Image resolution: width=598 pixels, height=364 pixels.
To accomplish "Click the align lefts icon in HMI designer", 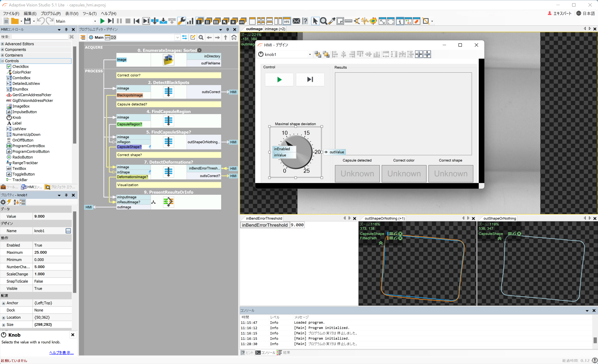I will [x=335, y=54].
